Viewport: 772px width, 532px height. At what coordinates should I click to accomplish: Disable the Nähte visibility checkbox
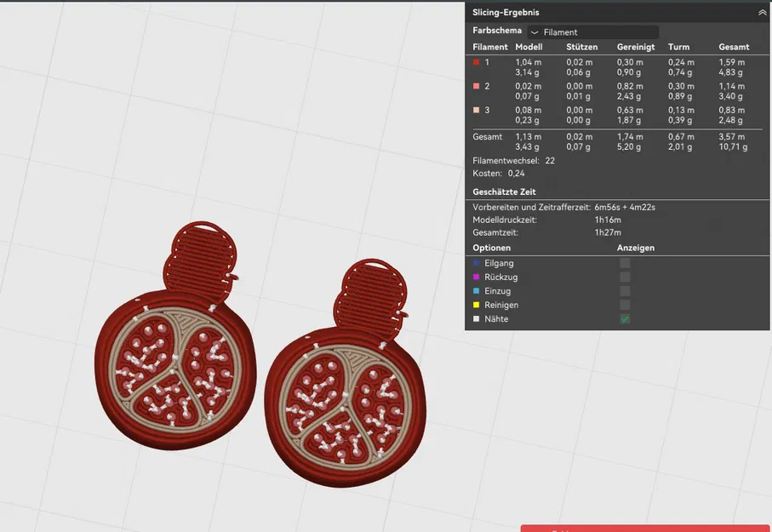coord(625,318)
